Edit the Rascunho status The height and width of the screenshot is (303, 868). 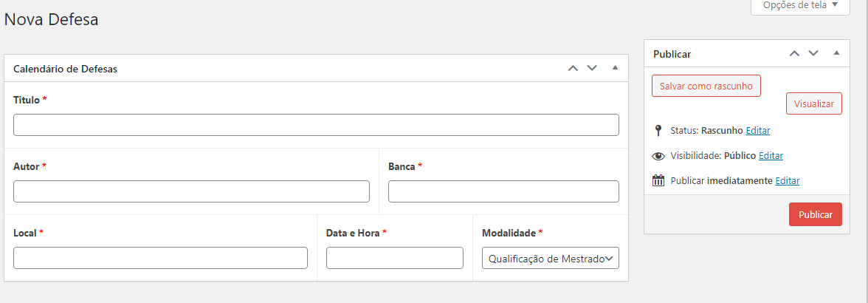(757, 131)
